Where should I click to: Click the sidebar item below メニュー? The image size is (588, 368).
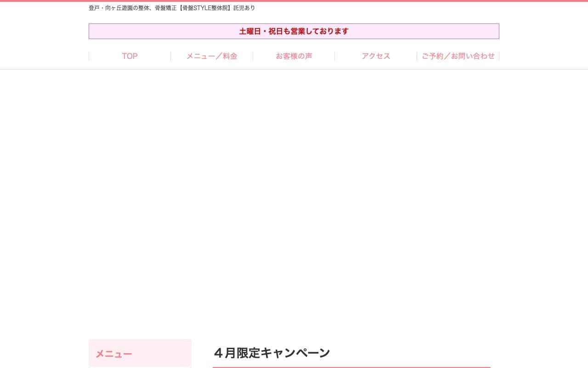(x=140, y=367)
